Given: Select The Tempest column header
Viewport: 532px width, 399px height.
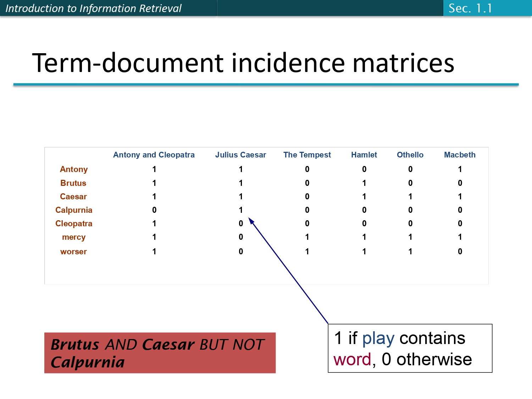Looking at the screenshot, I should (307, 155).
